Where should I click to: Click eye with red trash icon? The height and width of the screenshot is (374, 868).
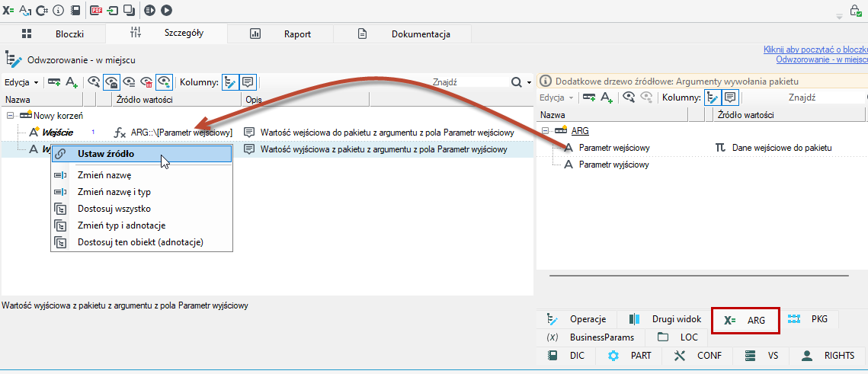[x=146, y=82]
